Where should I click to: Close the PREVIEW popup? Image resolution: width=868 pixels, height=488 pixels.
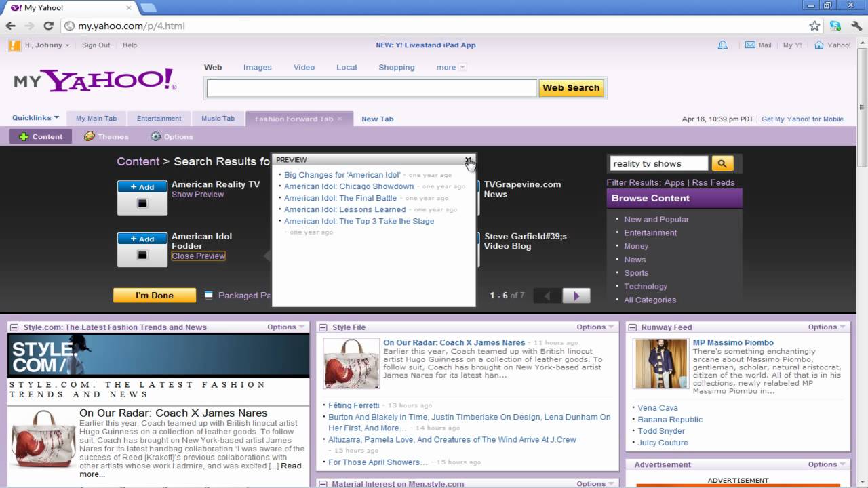pos(468,160)
